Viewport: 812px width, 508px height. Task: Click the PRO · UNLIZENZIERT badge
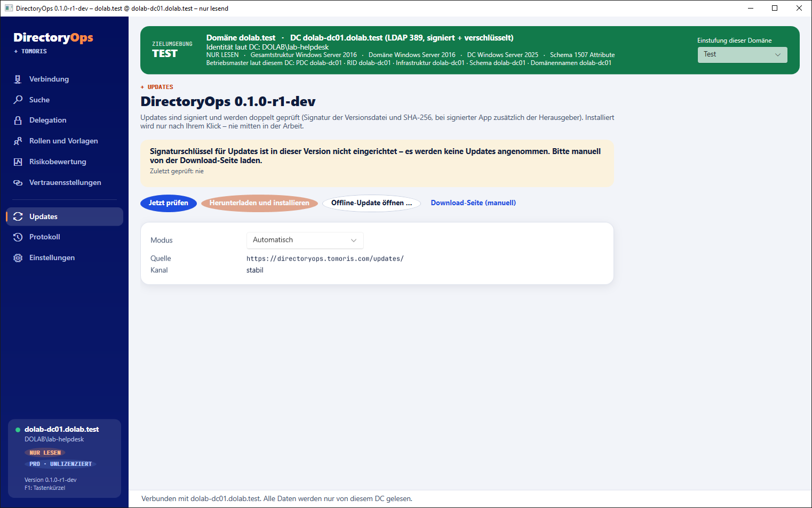click(x=60, y=464)
